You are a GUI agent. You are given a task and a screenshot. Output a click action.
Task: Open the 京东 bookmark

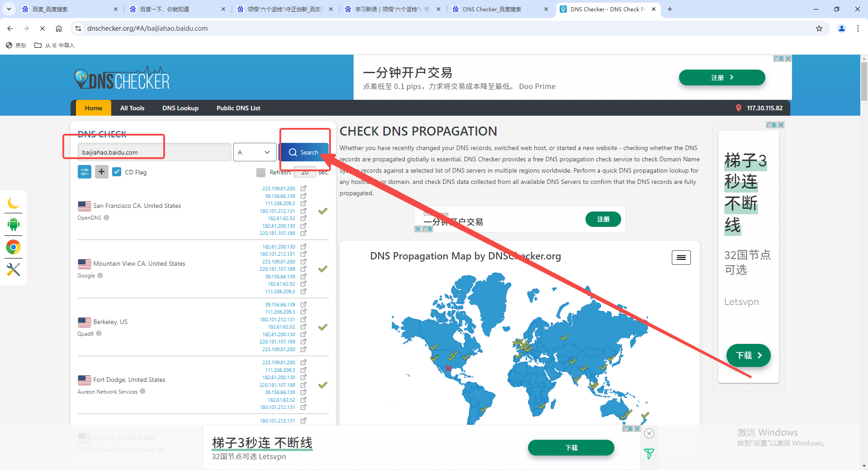point(16,45)
